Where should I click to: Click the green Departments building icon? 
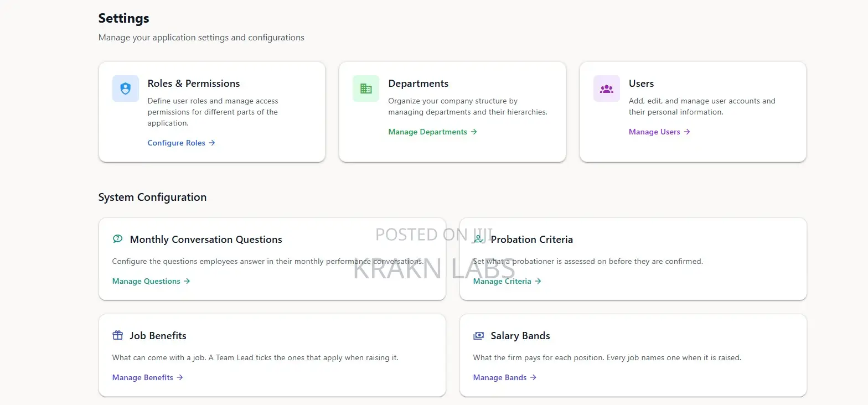366,89
